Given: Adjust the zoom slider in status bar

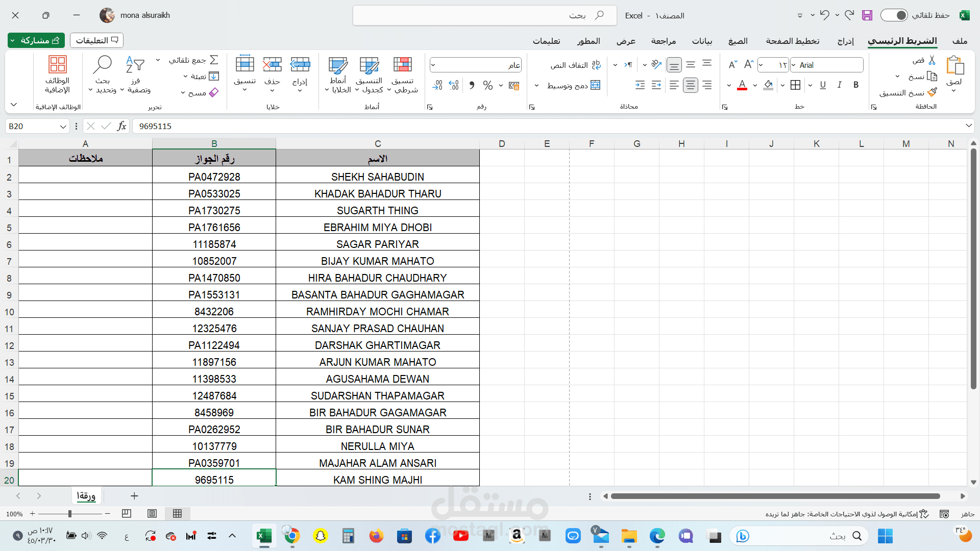Looking at the screenshot, I should click(x=70, y=514).
